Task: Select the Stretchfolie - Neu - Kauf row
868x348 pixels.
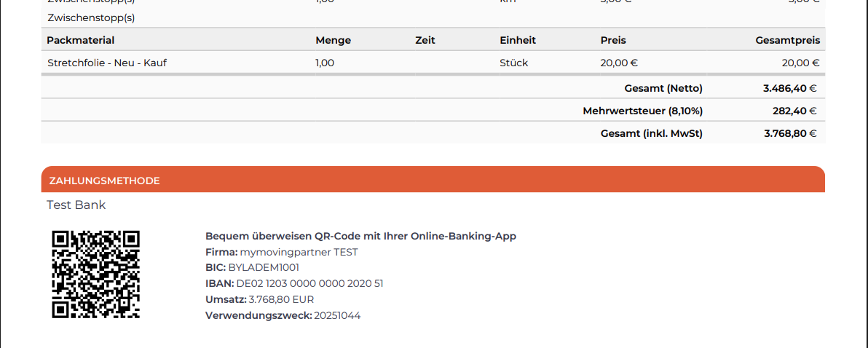Action: coord(433,63)
